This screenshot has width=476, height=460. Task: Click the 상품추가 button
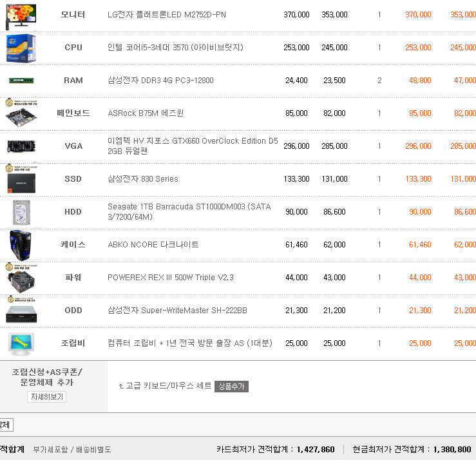click(231, 386)
